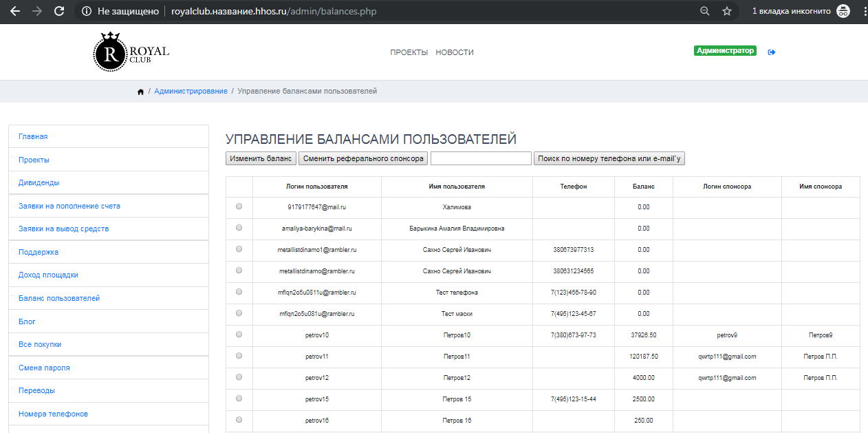
Task: Click Поиск по номеру телефона button
Action: point(609,158)
